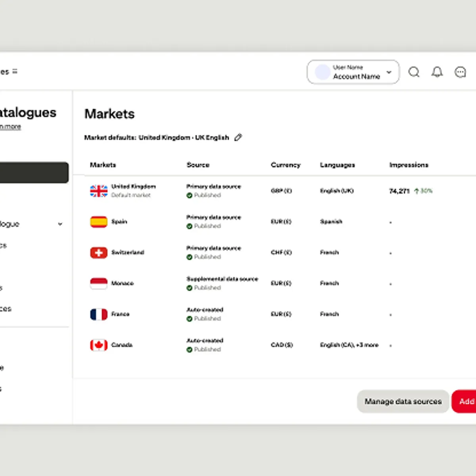
Task: Select the Switzerland market name
Action: [x=128, y=252]
